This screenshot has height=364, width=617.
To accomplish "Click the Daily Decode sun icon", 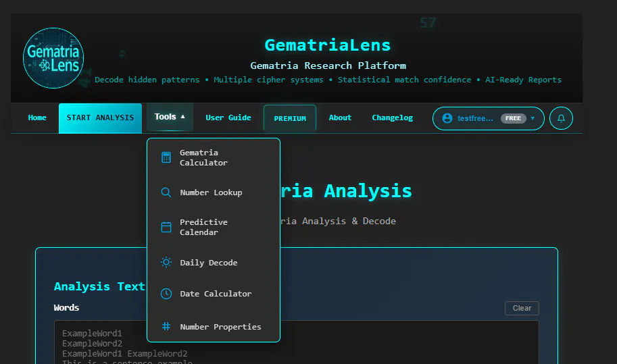I will click(x=166, y=262).
